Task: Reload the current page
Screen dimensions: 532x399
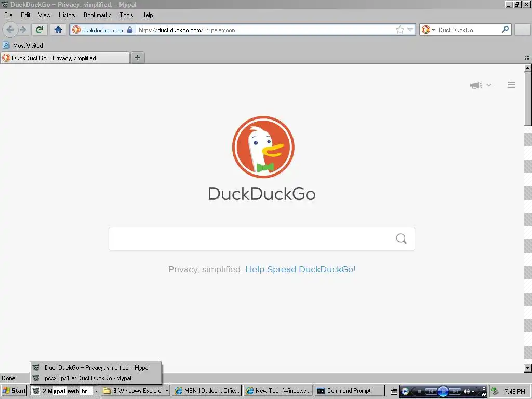Action: click(x=39, y=30)
